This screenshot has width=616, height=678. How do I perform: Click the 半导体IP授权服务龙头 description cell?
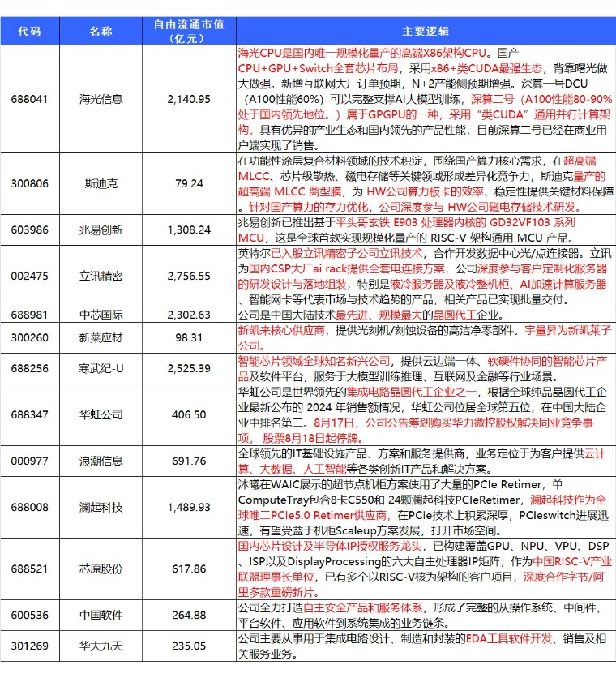[x=426, y=569]
